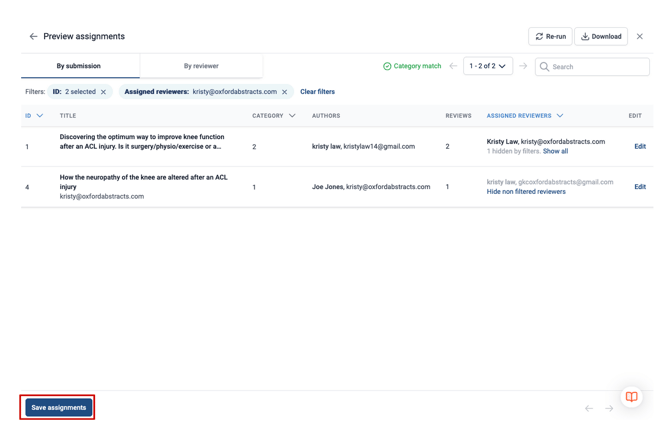Open the 1 - 2 of 2 page dropdown
This screenshot has height=428, width=670.
488,66
